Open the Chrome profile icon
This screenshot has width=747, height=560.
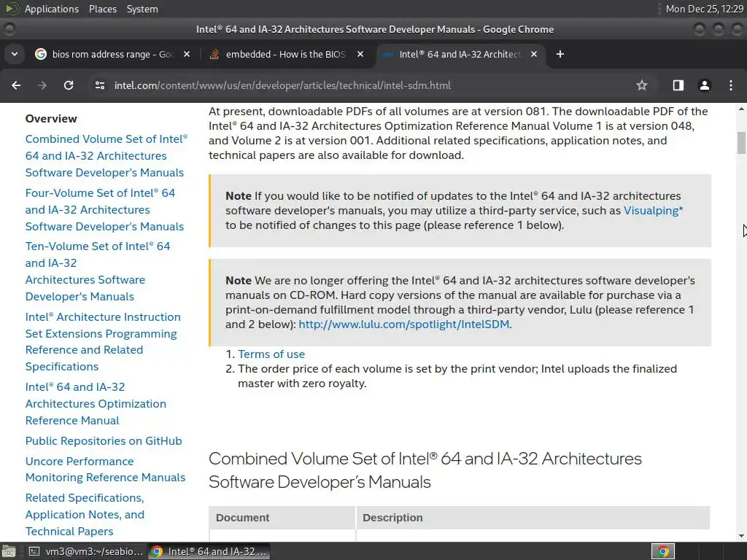click(x=705, y=85)
